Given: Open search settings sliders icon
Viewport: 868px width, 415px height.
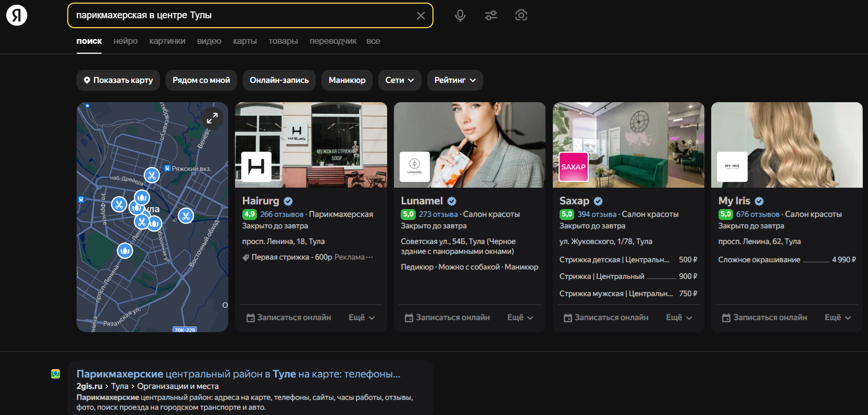Looking at the screenshot, I should click(x=491, y=16).
